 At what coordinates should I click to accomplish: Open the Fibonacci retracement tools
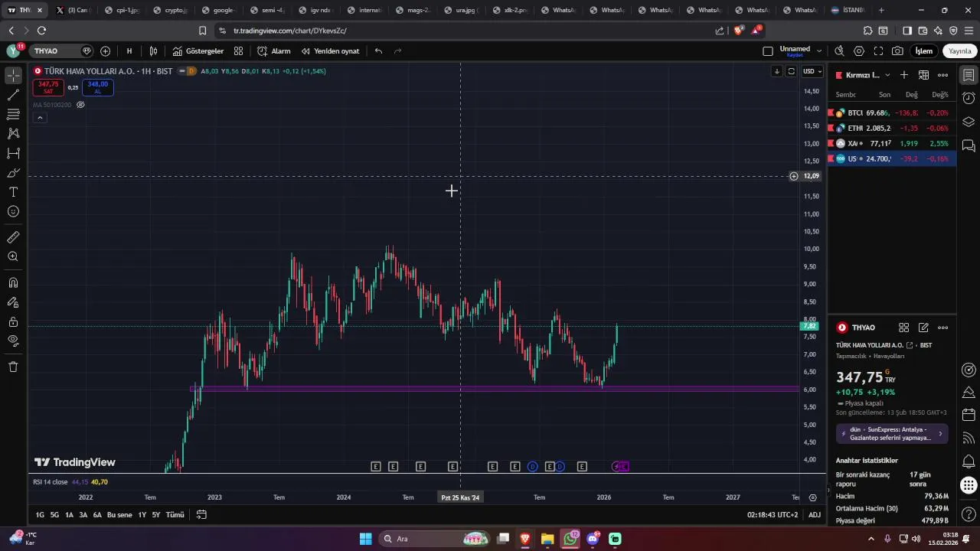coord(13,114)
